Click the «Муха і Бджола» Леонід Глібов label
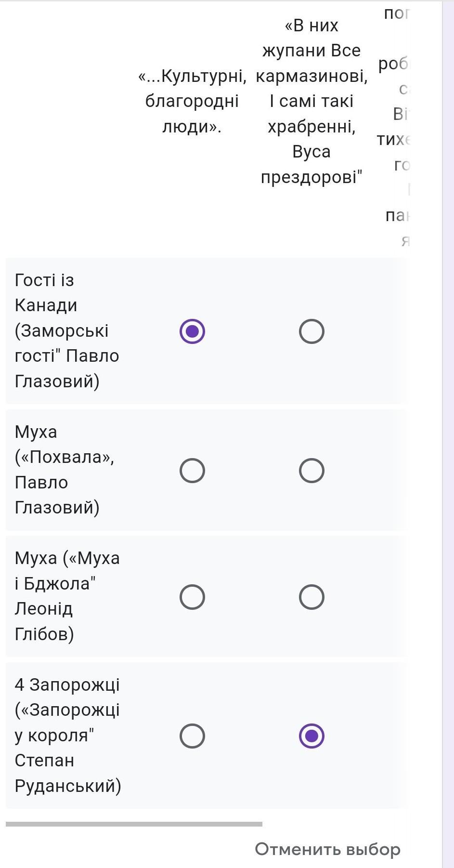Screen dimensions: 454x868 click(x=67, y=596)
